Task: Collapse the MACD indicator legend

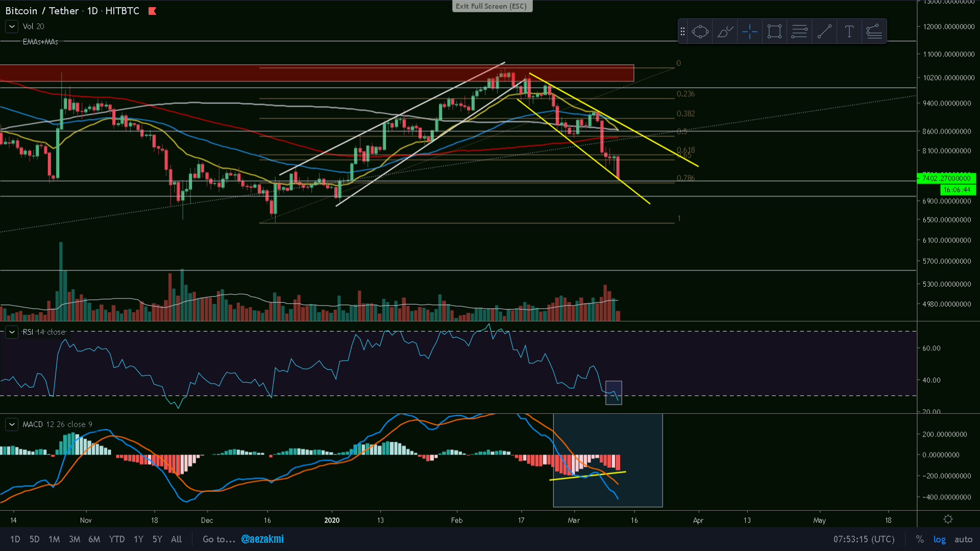Action: pyautogui.click(x=12, y=424)
